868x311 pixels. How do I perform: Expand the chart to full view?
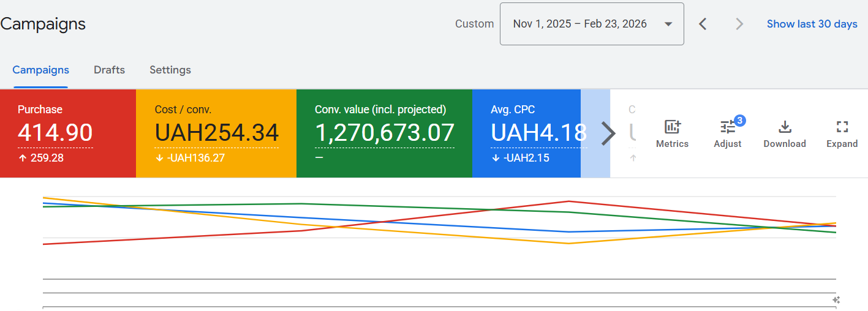pyautogui.click(x=842, y=133)
